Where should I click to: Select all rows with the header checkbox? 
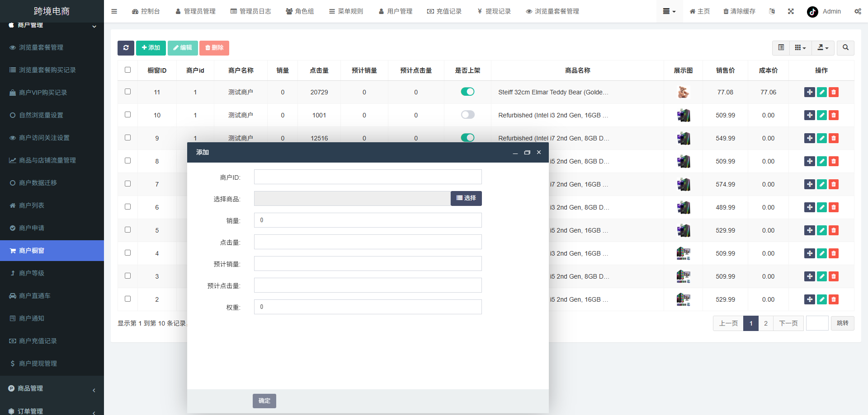(127, 70)
